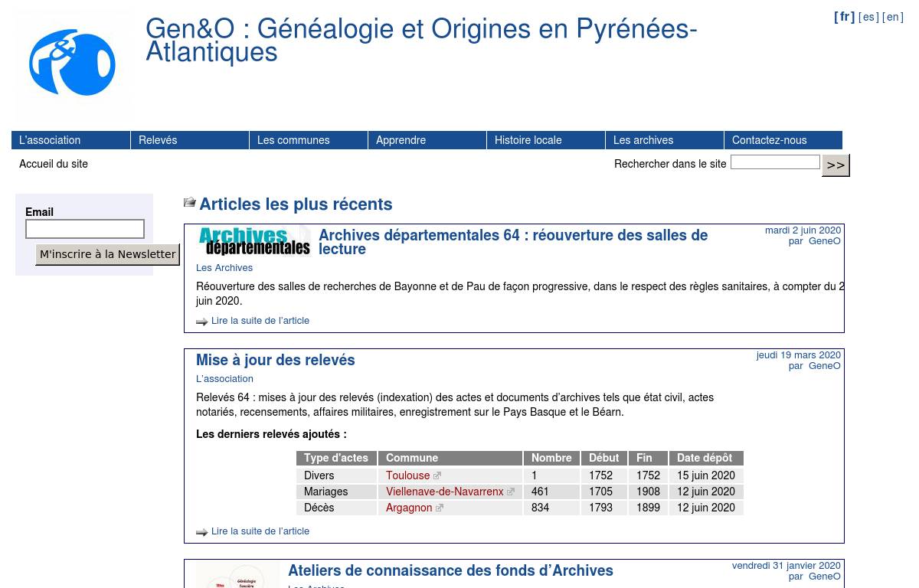Switch site language to English [en]

click(892, 18)
